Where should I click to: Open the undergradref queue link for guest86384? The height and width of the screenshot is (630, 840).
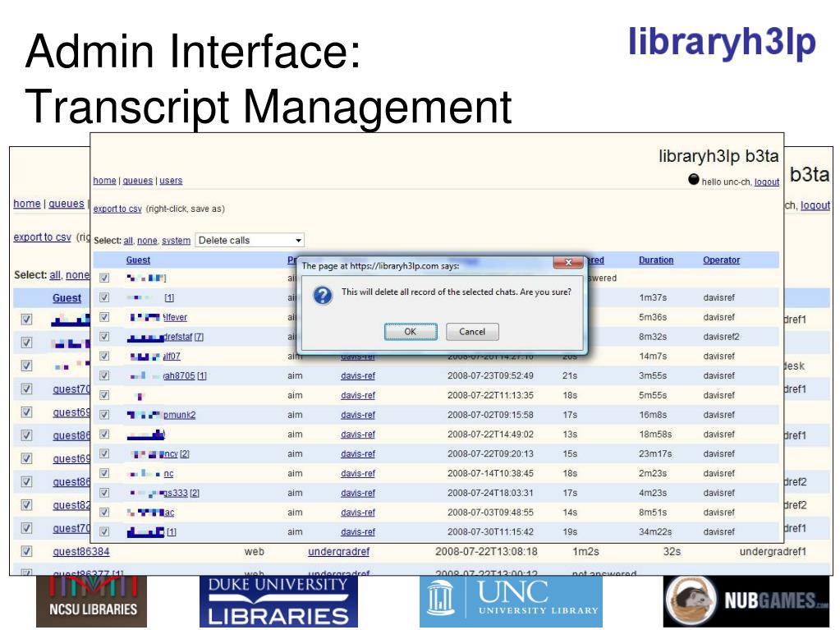tap(338, 551)
